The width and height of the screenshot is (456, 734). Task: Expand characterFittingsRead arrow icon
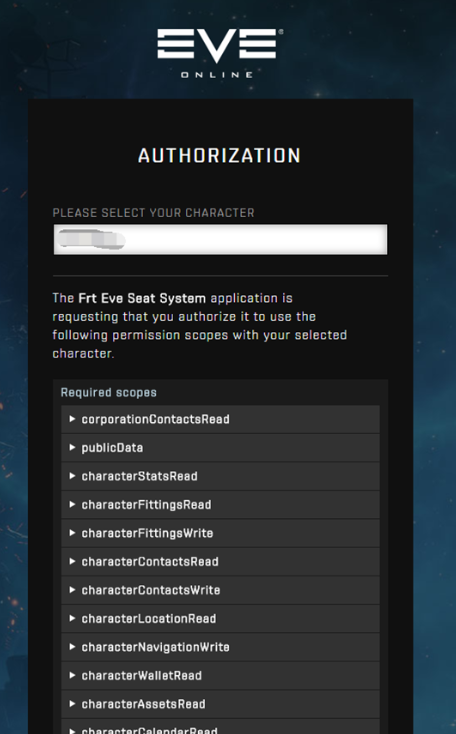coord(72,505)
